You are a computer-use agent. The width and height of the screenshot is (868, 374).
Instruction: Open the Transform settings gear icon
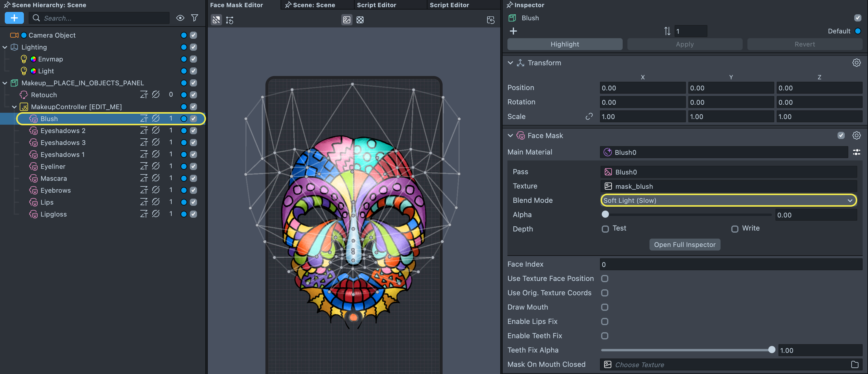[856, 63]
